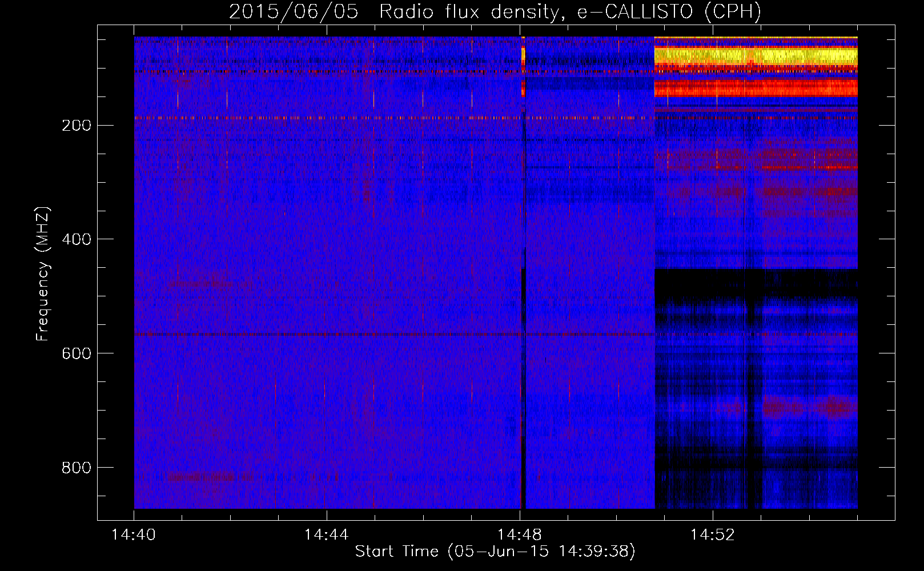Click the 14:48 time tick label
The height and width of the screenshot is (571, 924).
pos(520,535)
